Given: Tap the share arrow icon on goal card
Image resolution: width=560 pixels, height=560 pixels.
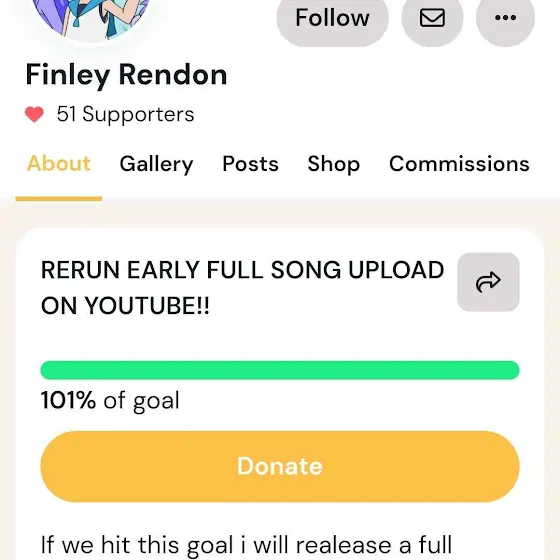Looking at the screenshot, I should [488, 282].
